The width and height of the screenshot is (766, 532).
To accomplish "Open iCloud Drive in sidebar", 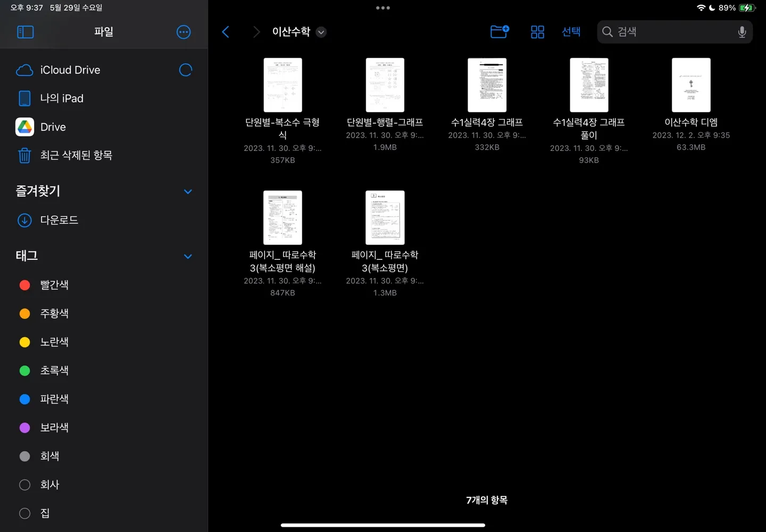I will [70, 70].
